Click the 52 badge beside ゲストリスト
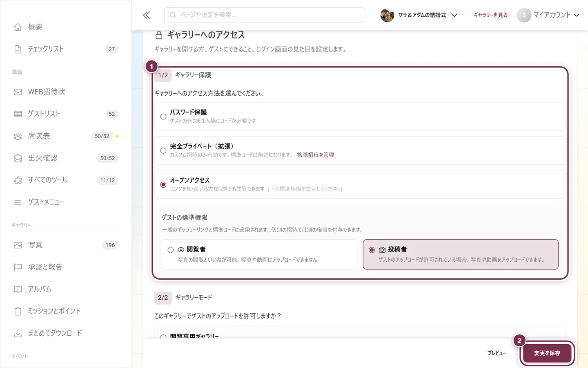 click(112, 114)
